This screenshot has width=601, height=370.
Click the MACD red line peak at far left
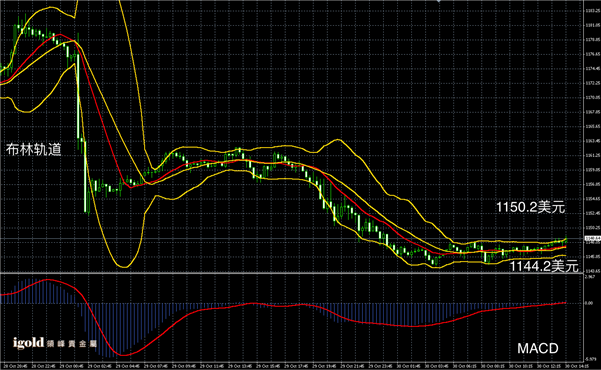47,280
